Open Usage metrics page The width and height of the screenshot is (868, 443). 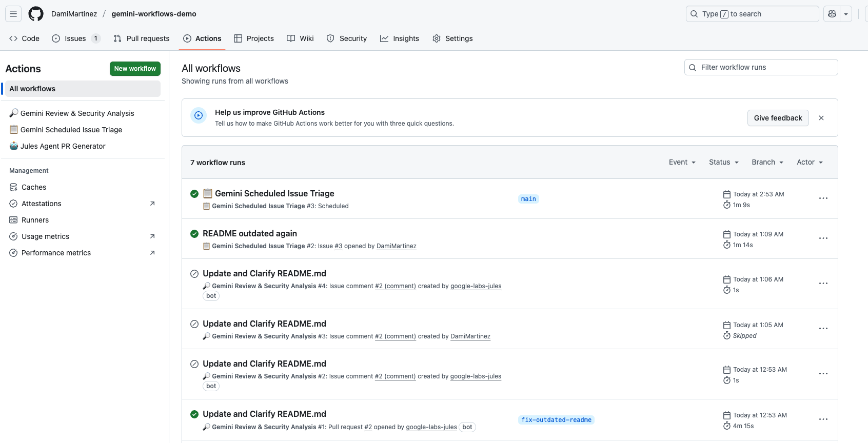pyautogui.click(x=83, y=236)
